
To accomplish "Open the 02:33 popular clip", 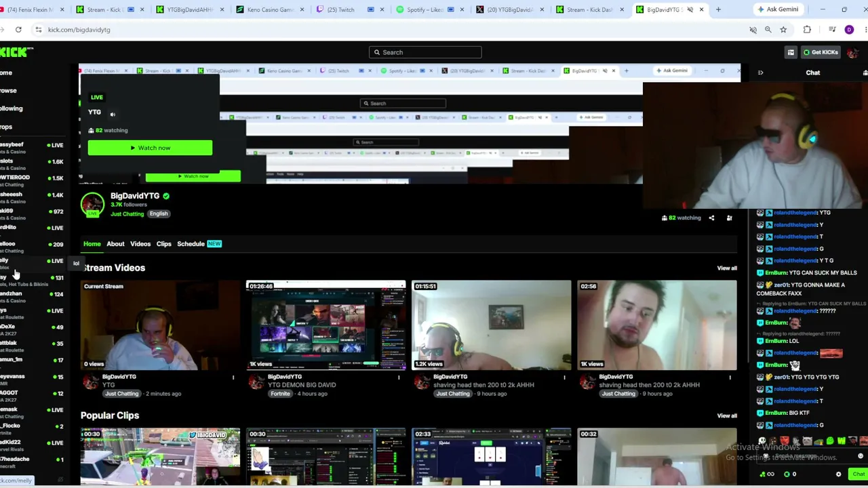I will [492, 457].
